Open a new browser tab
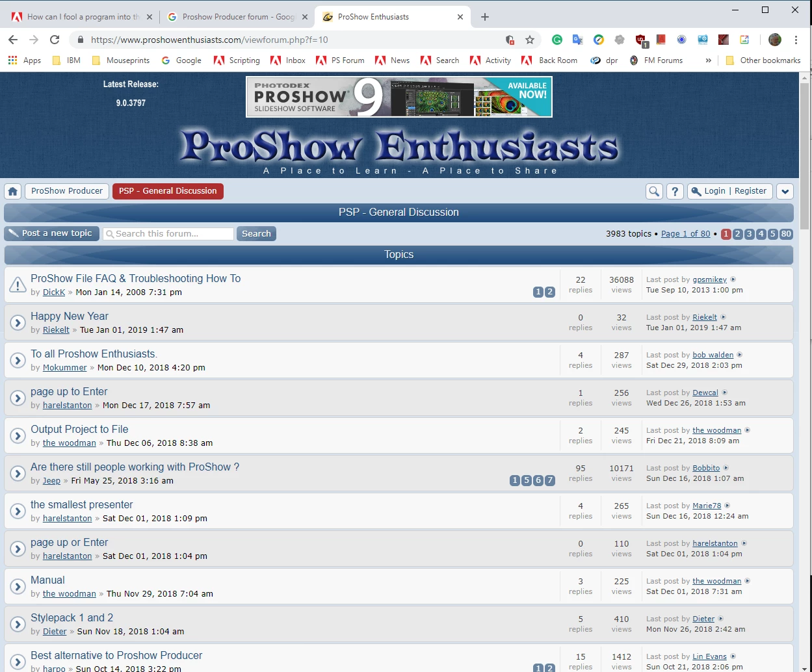 [x=484, y=17]
